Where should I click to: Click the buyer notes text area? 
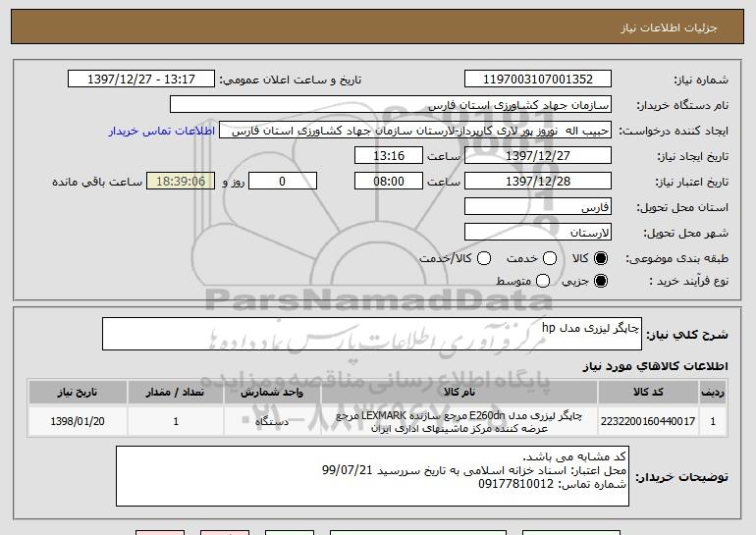(372, 476)
